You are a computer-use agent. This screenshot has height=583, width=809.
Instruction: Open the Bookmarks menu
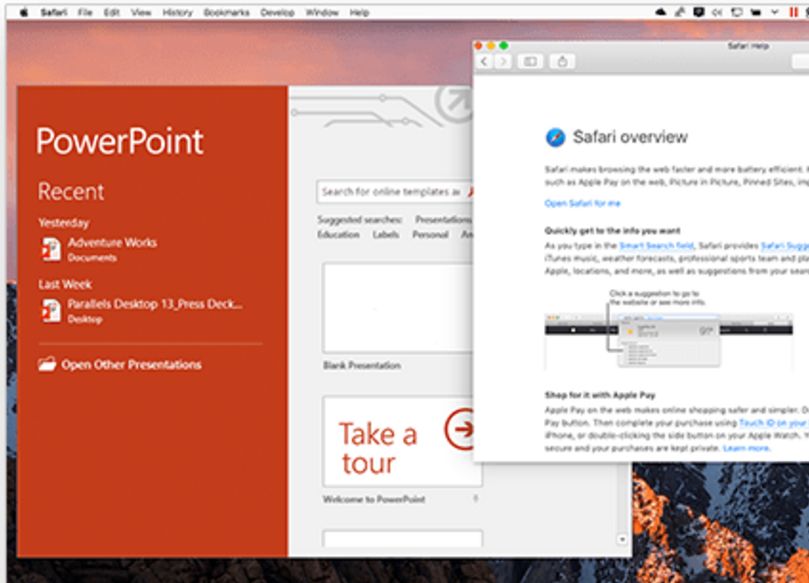point(226,12)
